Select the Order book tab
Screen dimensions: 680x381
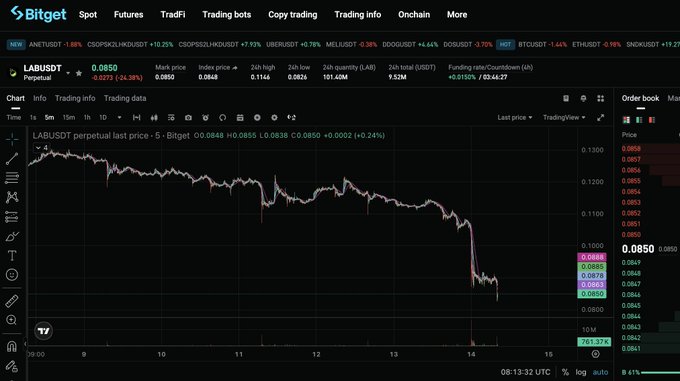640,98
